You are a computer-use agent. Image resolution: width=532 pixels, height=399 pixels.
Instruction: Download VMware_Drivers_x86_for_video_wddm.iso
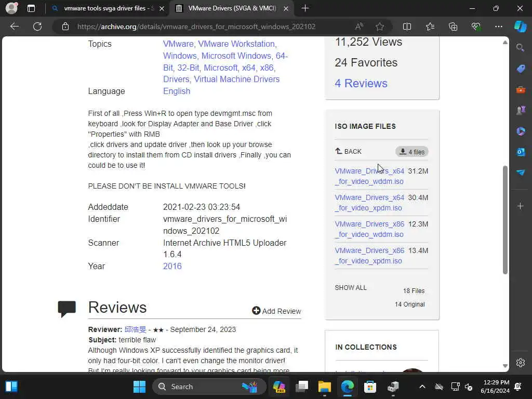[369, 229]
